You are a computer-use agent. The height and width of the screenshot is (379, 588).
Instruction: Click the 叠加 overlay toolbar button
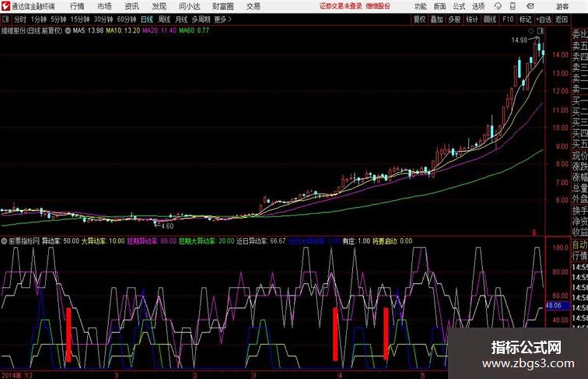pos(437,19)
